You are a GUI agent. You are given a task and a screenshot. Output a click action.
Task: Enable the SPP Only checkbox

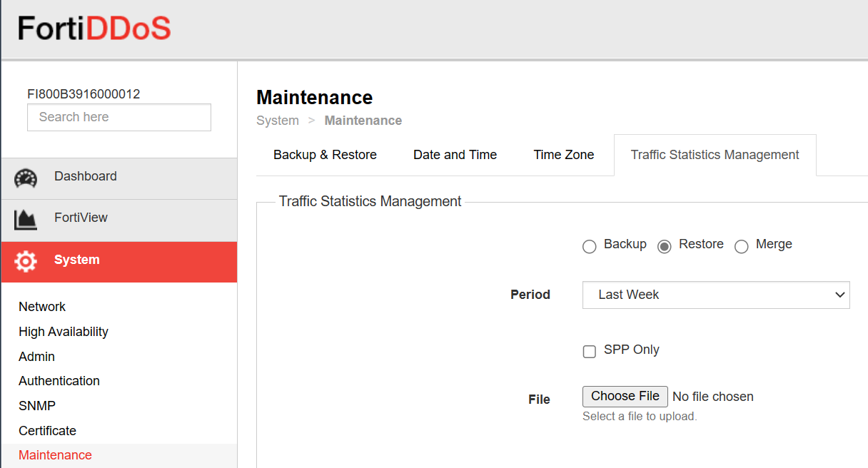coord(589,351)
